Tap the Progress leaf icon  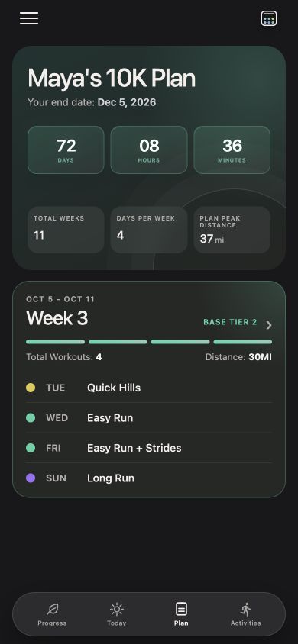tap(52, 609)
